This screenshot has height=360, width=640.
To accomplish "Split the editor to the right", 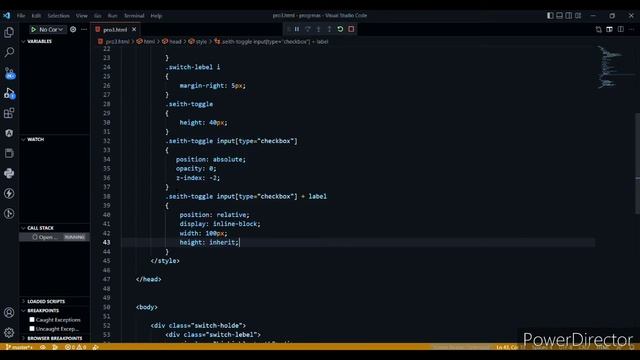I will click(621, 29).
